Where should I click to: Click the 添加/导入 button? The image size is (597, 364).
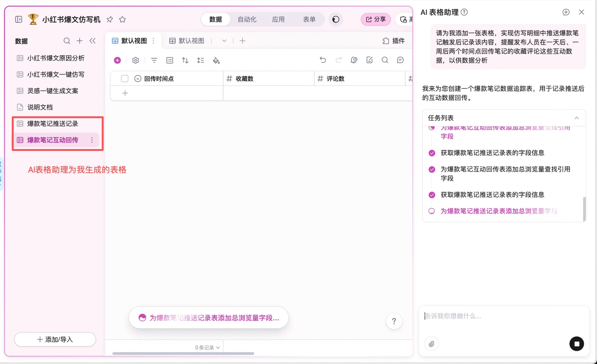click(55, 339)
